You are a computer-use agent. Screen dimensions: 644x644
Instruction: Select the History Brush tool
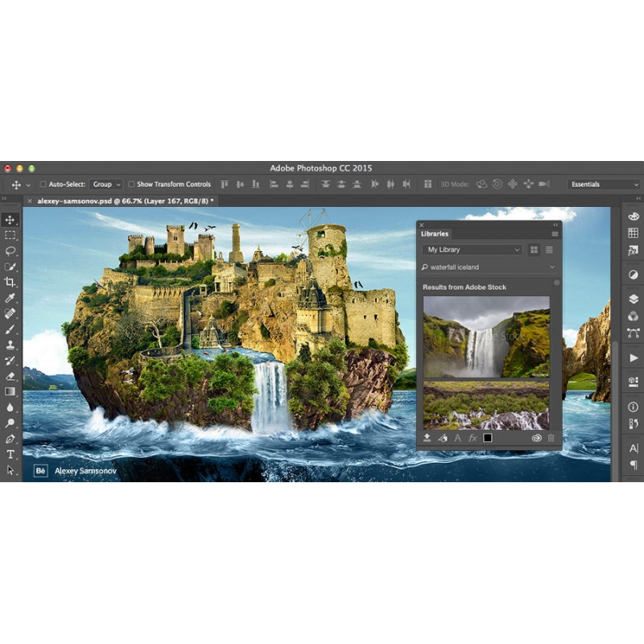pos(10,361)
